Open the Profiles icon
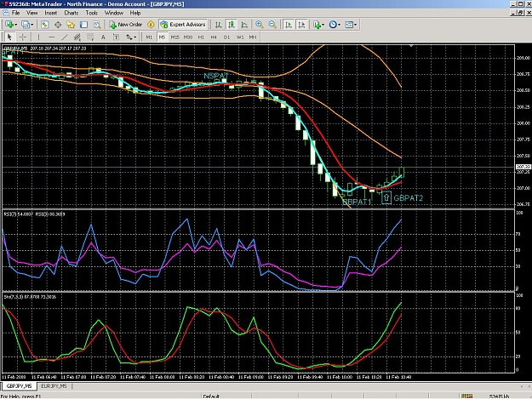532x399 pixels. [x=26, y=25]
